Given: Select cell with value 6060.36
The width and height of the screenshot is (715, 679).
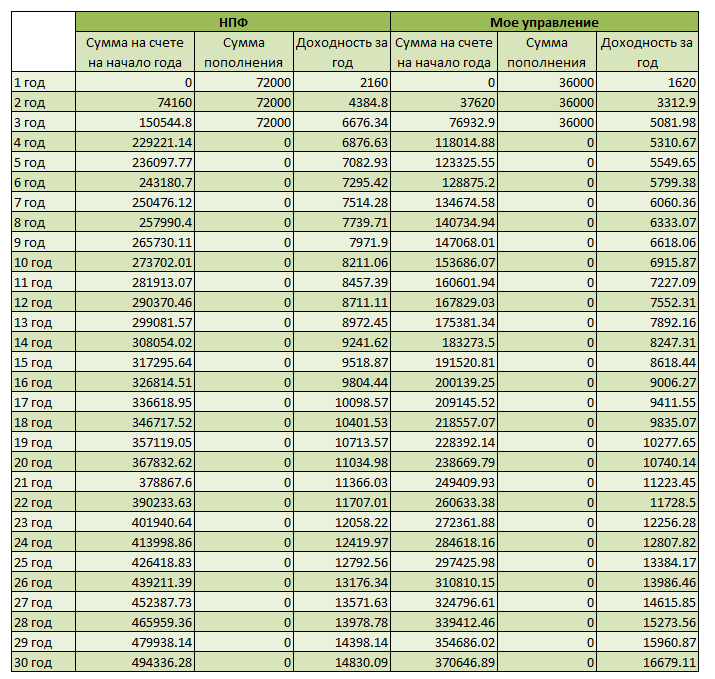Looking at the screenshot, I should 648,202.
